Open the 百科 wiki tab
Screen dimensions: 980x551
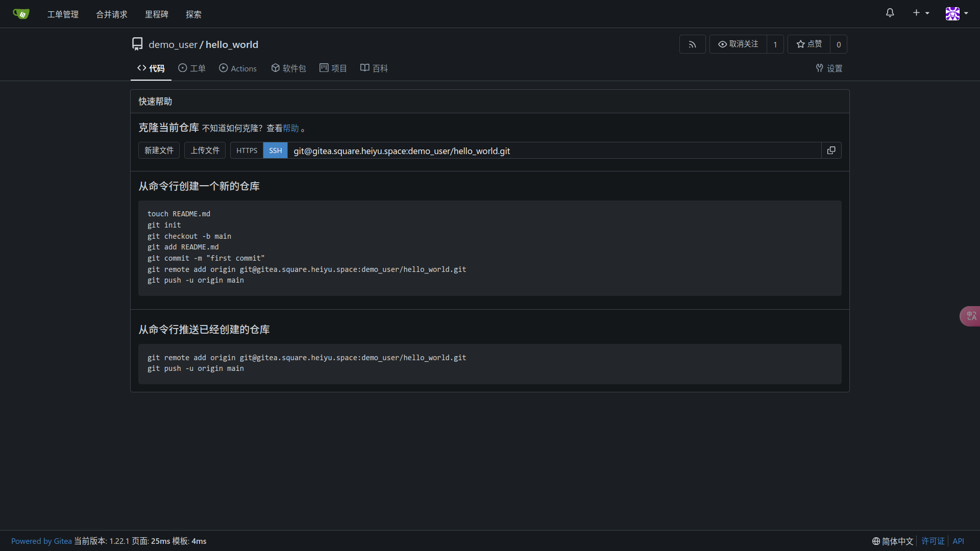[374, 68]
